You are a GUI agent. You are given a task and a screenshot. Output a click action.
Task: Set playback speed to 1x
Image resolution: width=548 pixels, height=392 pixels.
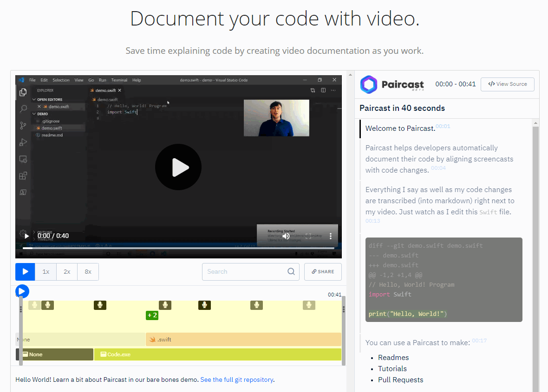click(46, 271)
